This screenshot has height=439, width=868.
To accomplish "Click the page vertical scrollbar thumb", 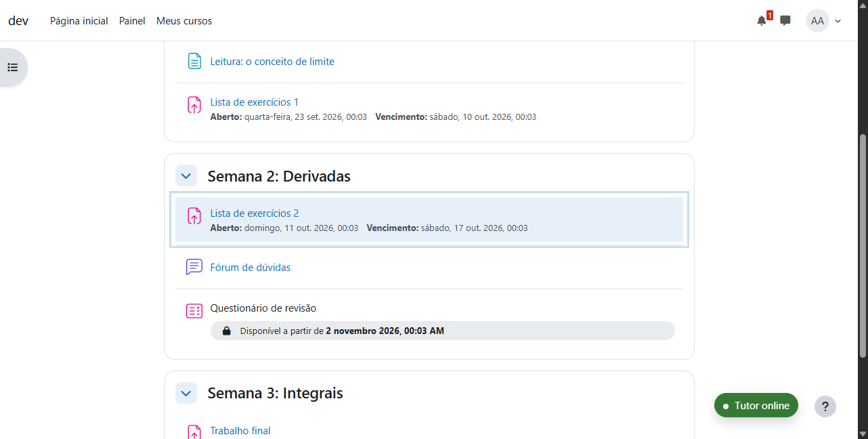I will click(x=863, y=246).
